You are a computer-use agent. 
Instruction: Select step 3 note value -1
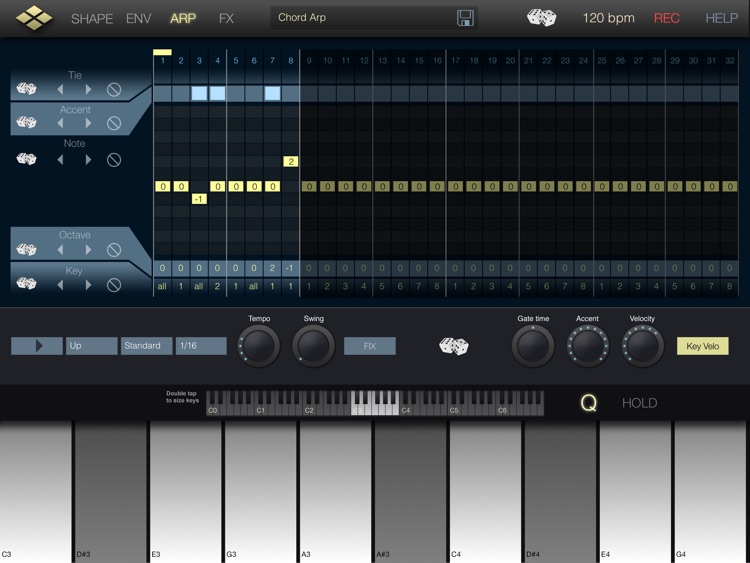pos(199,199)
